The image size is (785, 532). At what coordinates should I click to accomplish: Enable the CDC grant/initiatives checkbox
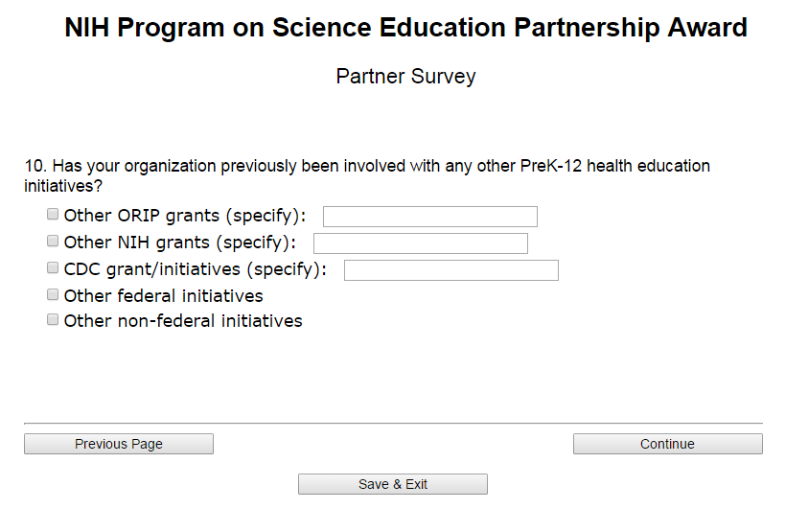(54, 268)
